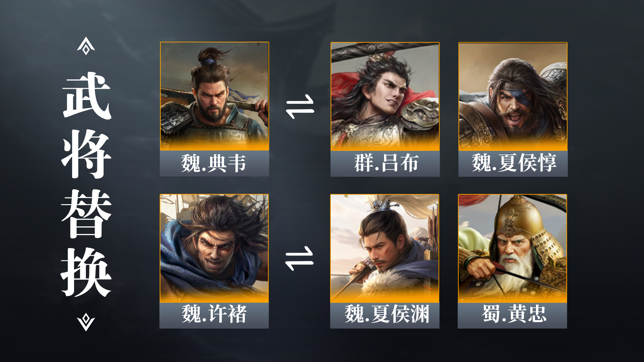This screenshot has height=362, width=644.
Task: Click the swap arrows beside 典韦
Action: (300, 107)
